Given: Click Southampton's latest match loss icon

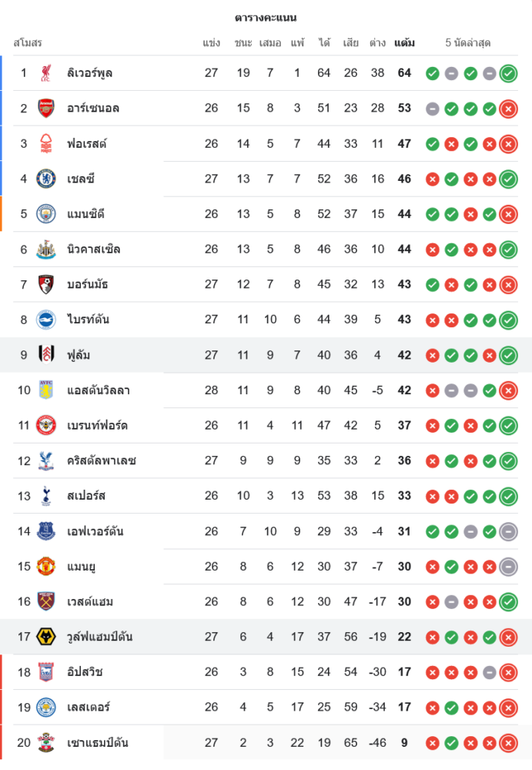Looking at the screenshot, I should pos(508,743).
